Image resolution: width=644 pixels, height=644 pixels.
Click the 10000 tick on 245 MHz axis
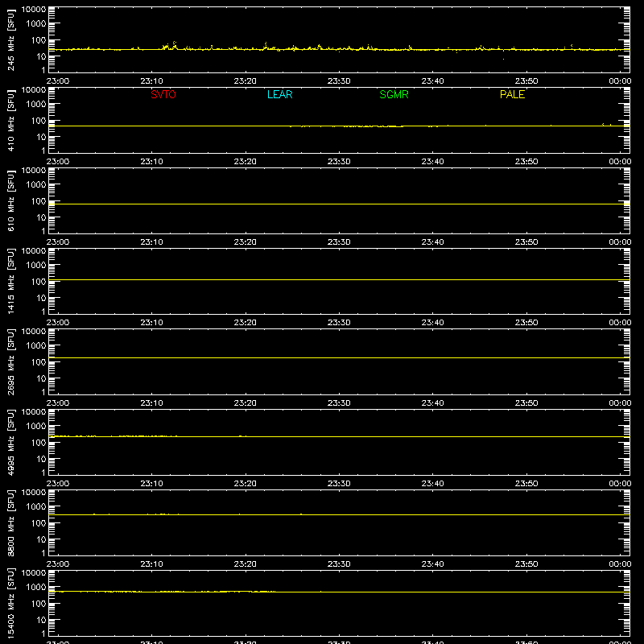(34, 10)
